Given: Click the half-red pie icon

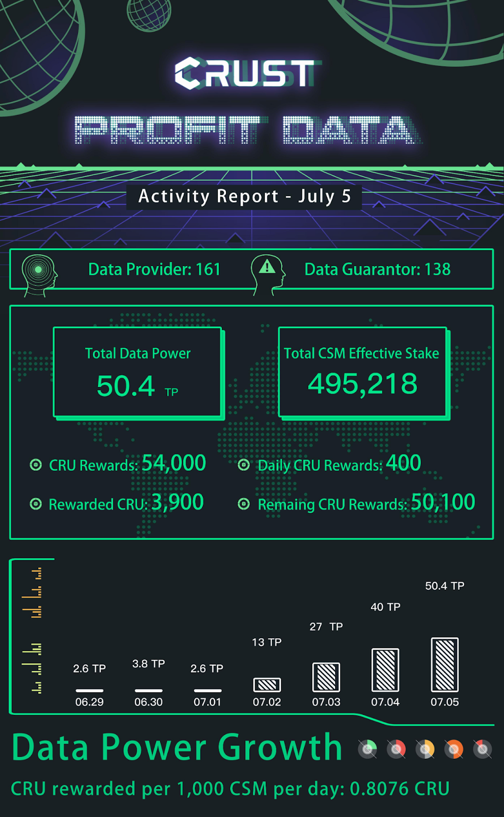Looking at the screenshot, I should [x=396, y=749].
